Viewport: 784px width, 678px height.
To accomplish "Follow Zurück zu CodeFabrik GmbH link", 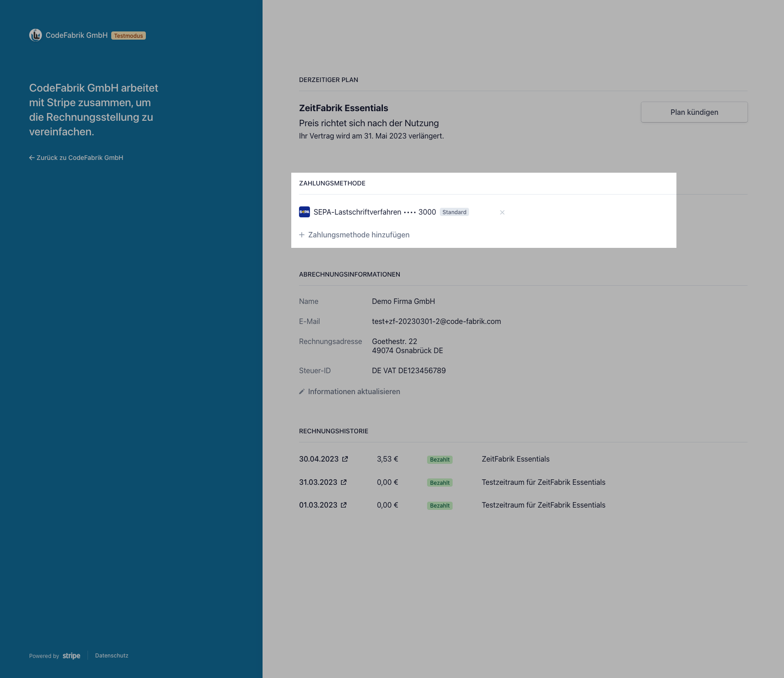I will pyautogui.click(x=76, y=158).
